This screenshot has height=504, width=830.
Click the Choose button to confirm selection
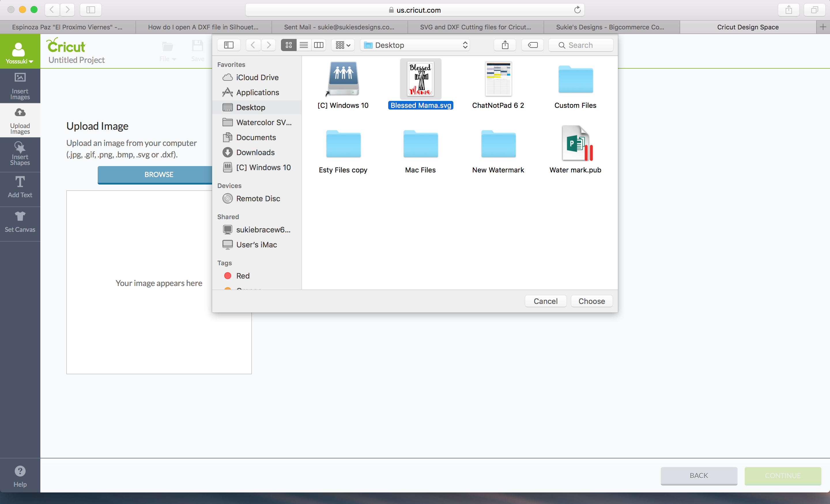592,301
